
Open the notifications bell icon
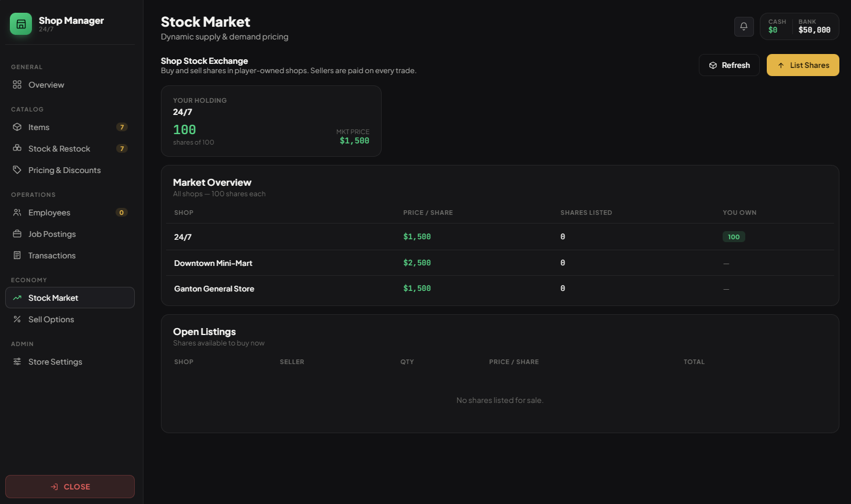click(x=744, y=26)
